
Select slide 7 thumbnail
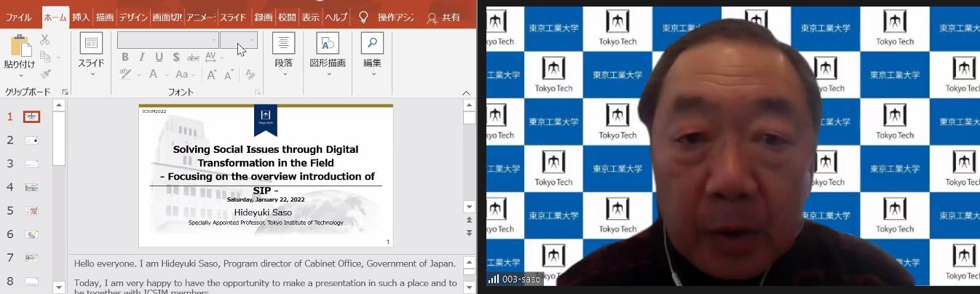pos(31,258)
